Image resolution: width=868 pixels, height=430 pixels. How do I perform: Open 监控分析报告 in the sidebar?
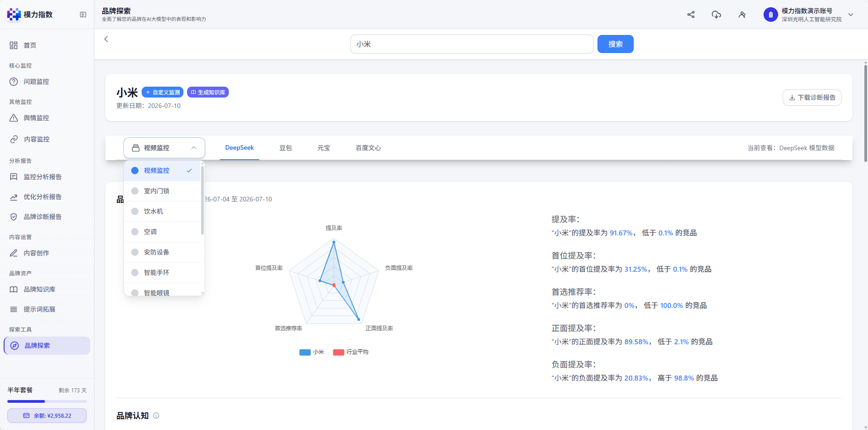pyautogui.click(x=47, y=177)
